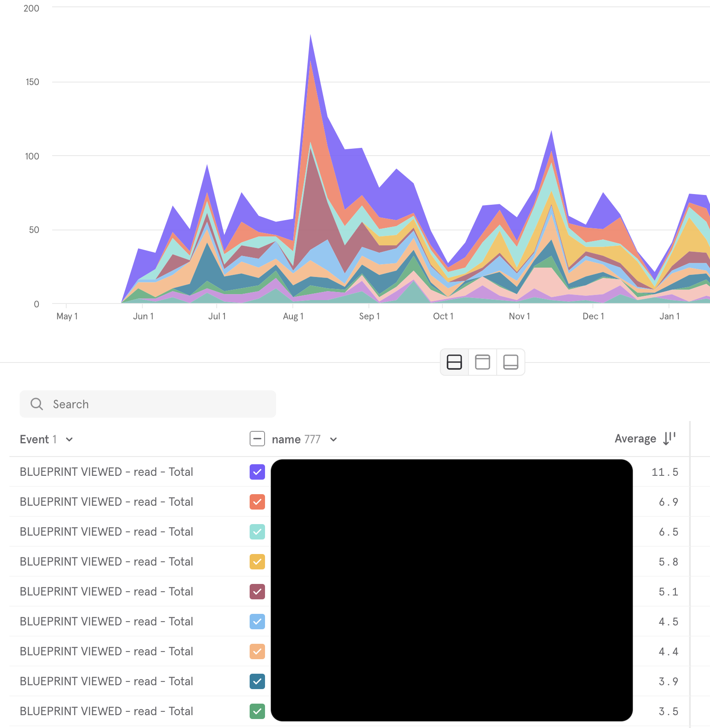Click the Average sort direction icon
Screen dimensions: 710x728
tap(669, 438)
